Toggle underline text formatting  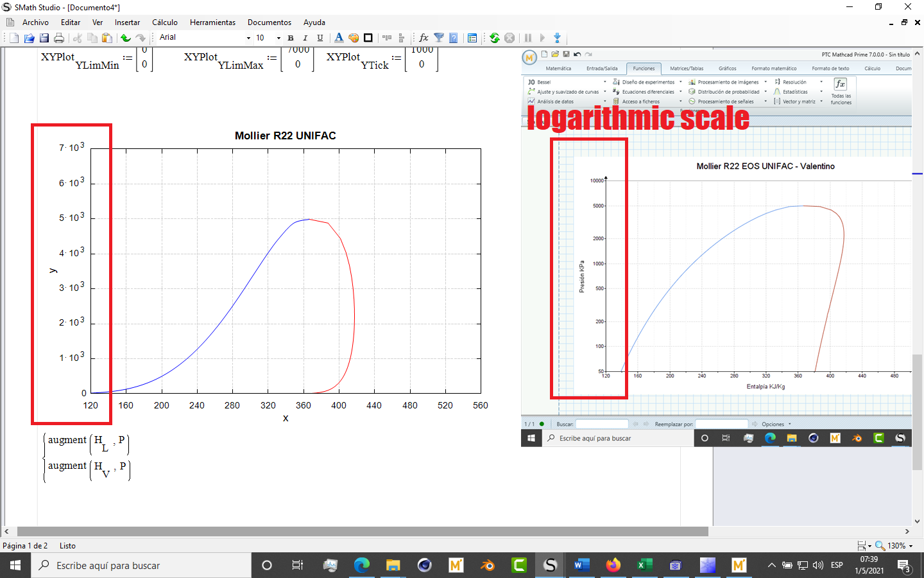tap(320, 38)
